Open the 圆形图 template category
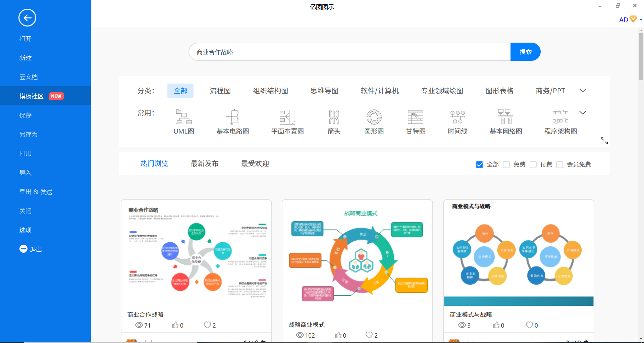The image size is (644, 343). pos(374,122)
